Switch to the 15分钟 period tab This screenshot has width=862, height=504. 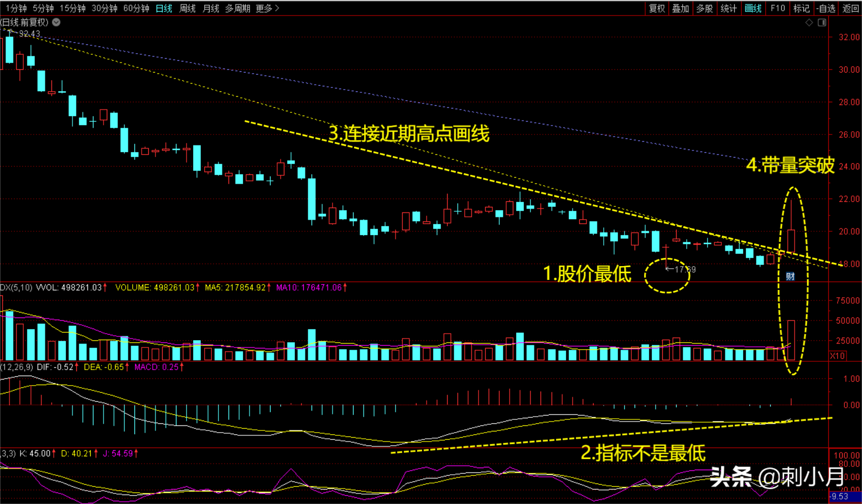click(x=72, y=8)
